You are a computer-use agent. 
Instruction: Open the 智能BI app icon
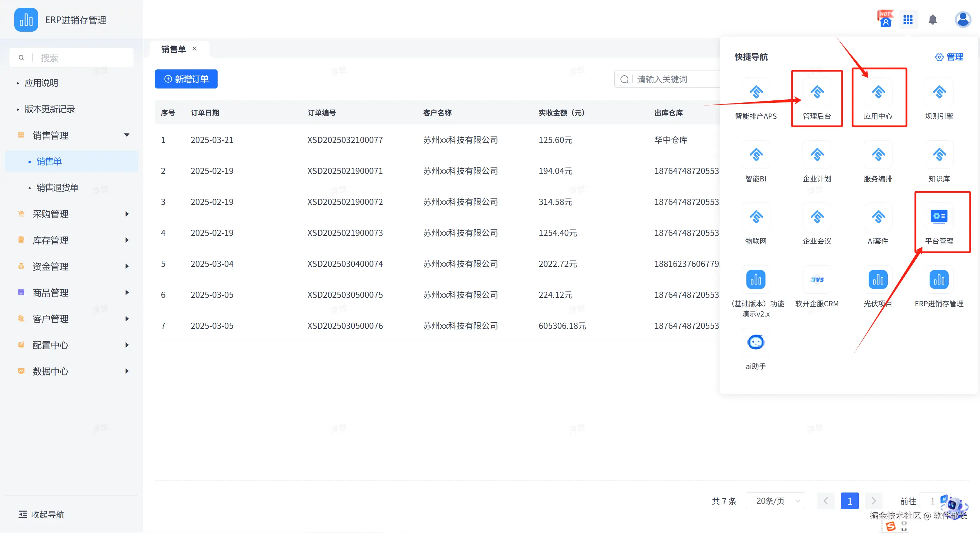(756, 155)
